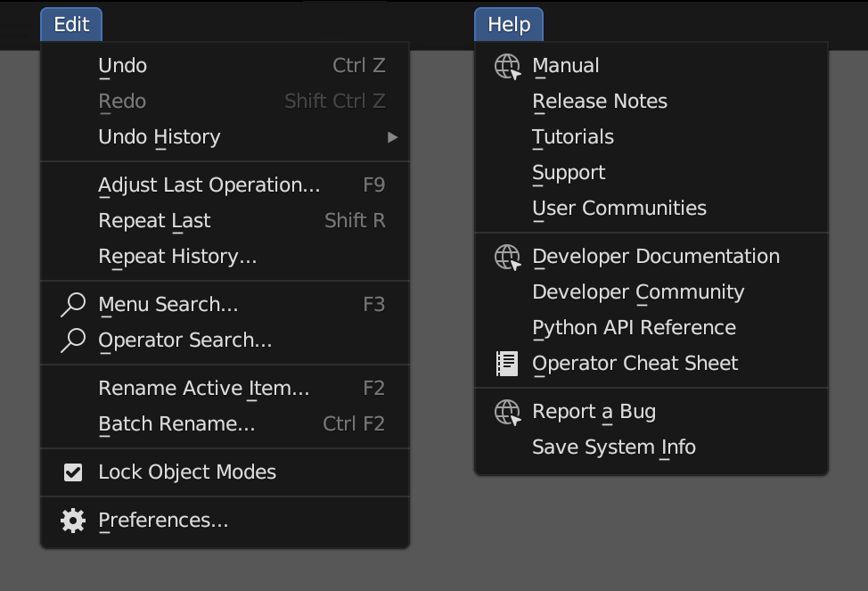This screenshot has height=591, width=868.
Task: Open the Help menu header
Action: click(509, 24)
